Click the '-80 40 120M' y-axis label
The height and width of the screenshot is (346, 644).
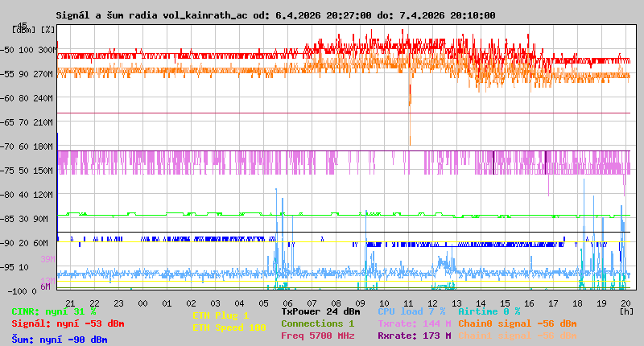pos(27,195)
